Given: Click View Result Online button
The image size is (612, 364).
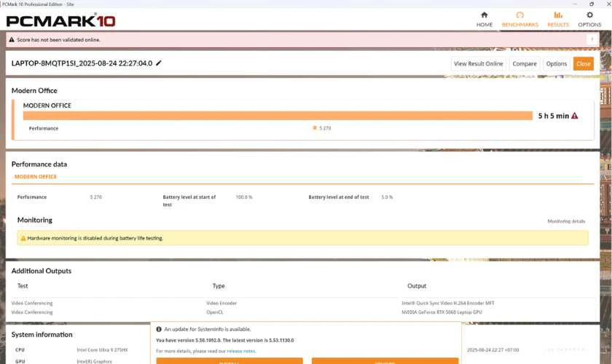Looking at the screenshot, I should [478, 63].
